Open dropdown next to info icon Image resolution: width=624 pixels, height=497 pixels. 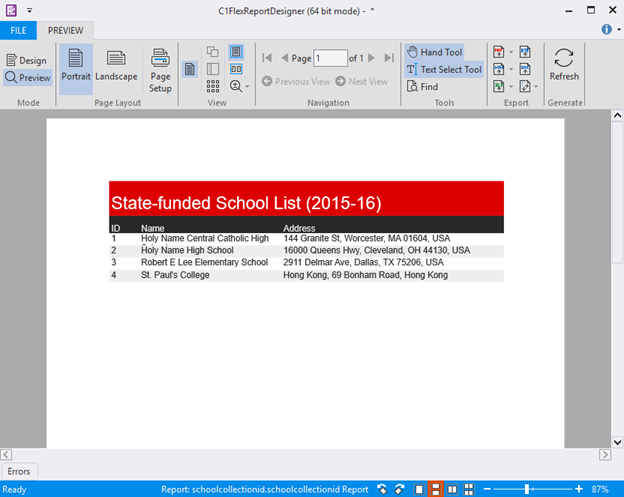[x=619, y=29]
